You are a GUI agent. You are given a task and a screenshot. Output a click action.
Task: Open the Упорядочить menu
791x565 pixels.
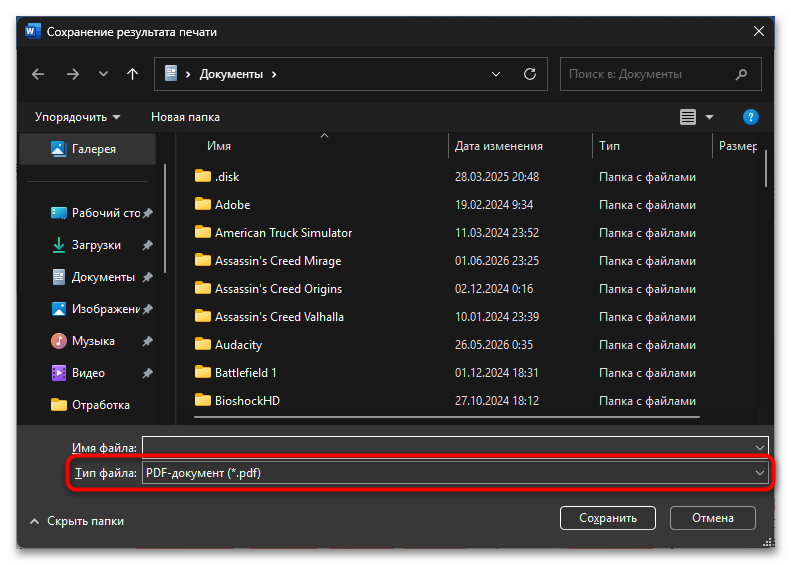[x=77, y=117]
